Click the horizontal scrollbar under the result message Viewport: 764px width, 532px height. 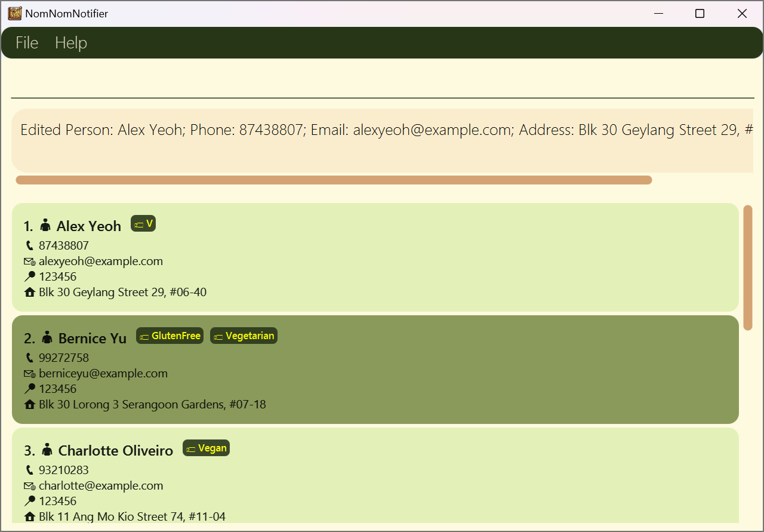click(334, 180)
